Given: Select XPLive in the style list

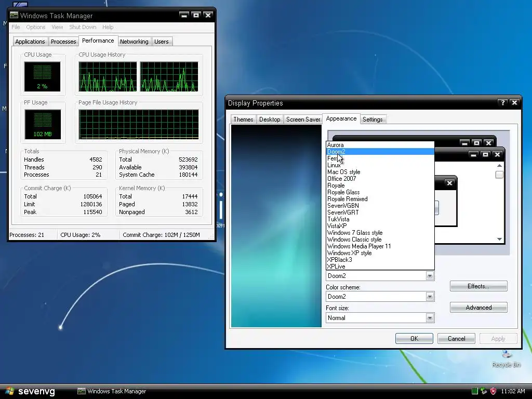Looking at the screenshot, I should tap(380, 267).
